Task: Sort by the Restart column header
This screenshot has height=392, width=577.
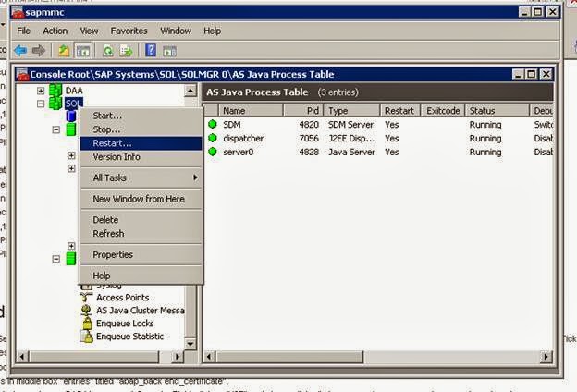Action: pos(399,110)
